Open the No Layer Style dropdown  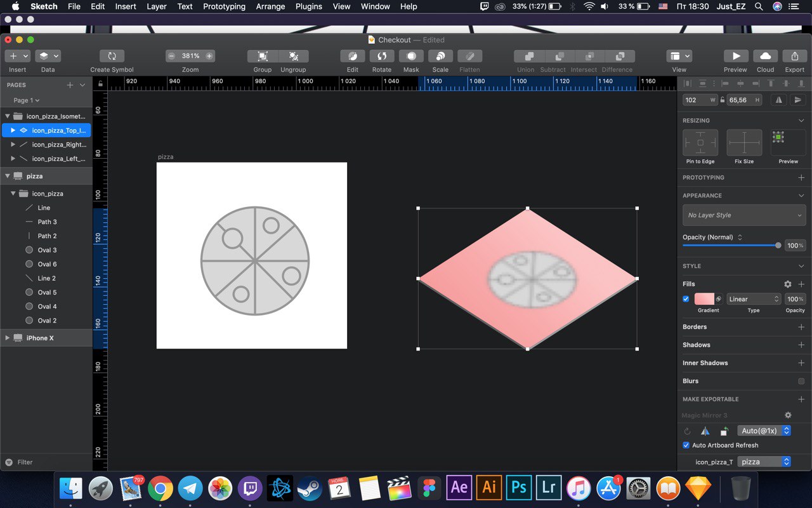[744, 215]
